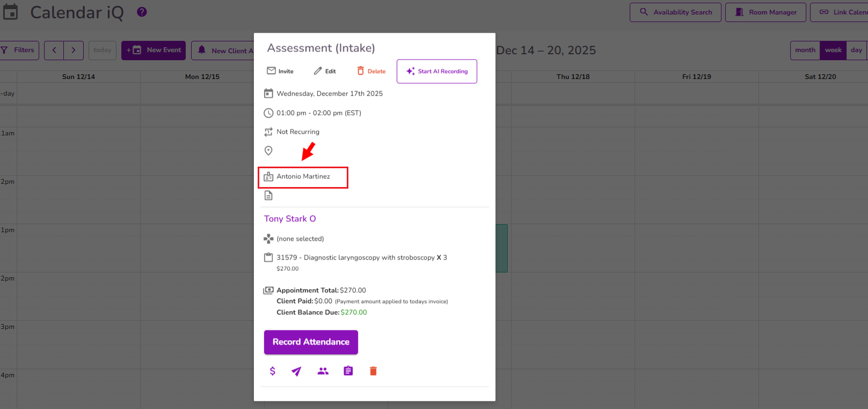This screenshot has width=868, height=409.
Task: Click the (none selected) program icon
Action: point(268,239)
